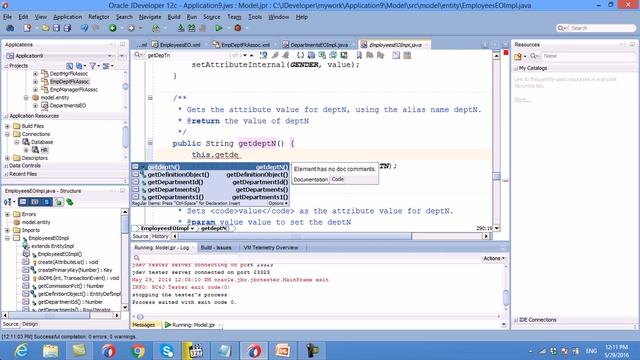Click the Make project build icon
The width and height of the screenshot is (640, 360).
[x=181, y=28]
